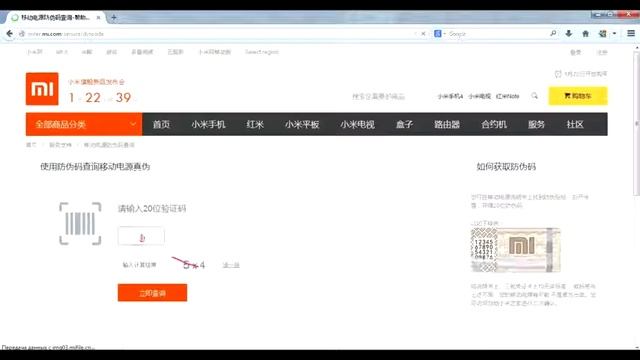Click the 换一张 refresh captcha link
This screenshot has width=640, height=360.
click(231, 265)
